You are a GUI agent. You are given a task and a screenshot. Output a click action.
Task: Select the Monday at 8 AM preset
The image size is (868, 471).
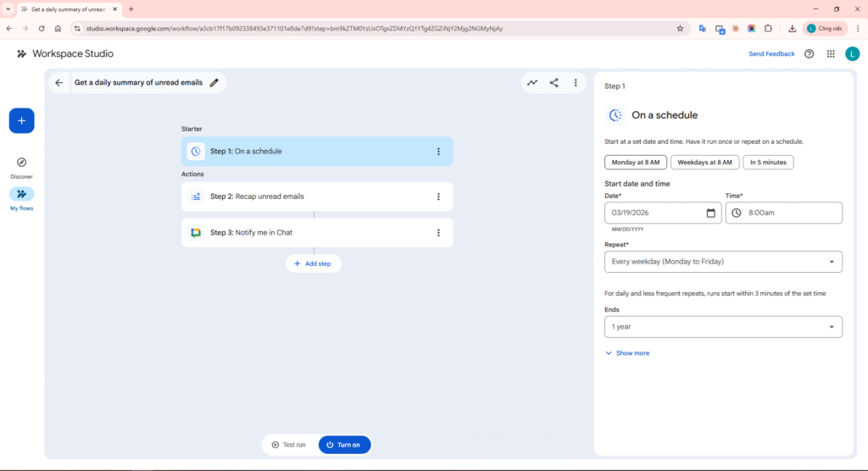pyautogui.click(x=635, y=162)
